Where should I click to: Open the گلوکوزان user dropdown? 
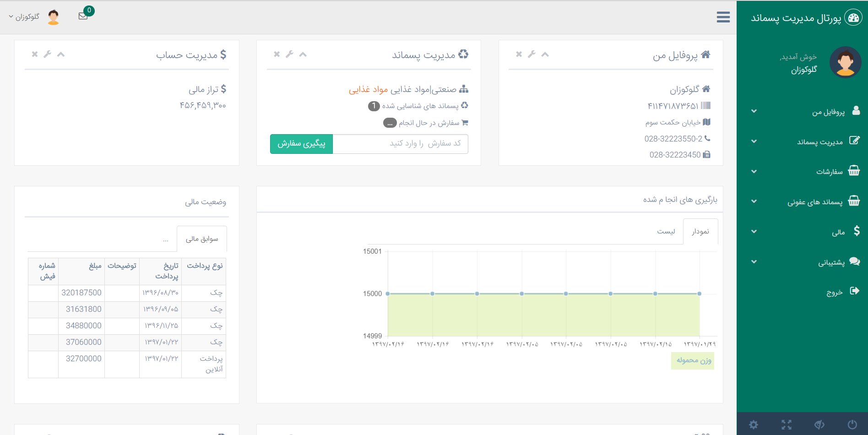click(25, 17)
